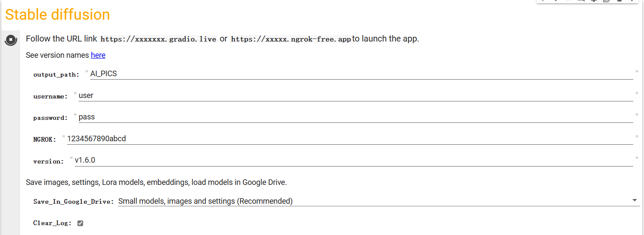Open the 'here' version names link

tap(98, 55)
